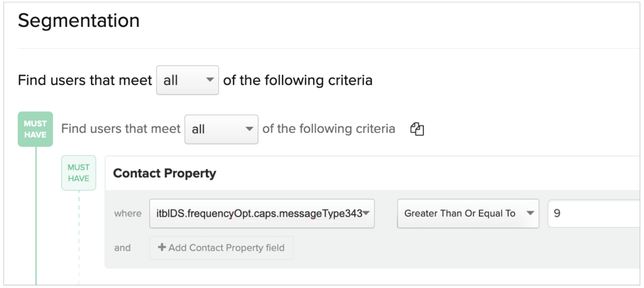Toggle the solid green MUST HAVE badge
The image size is (644, 288).
click(35, 129)
